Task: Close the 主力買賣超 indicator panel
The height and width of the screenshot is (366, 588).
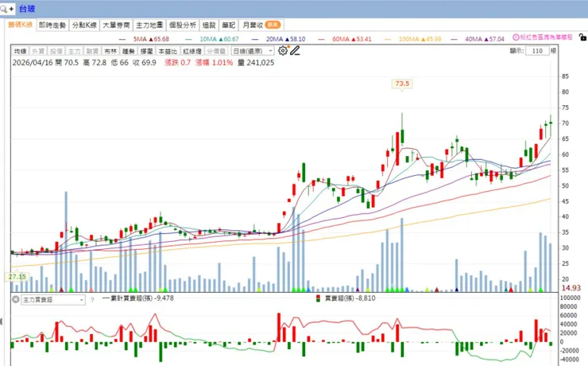Action: [15, 299]
